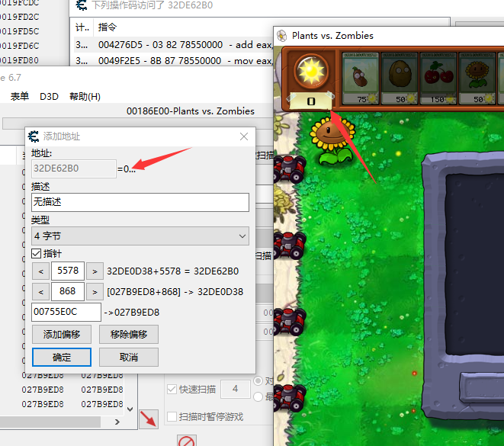The image size is (504, 446).
Task: Open the 帮助(H) help menu
Action: [85, 96]
